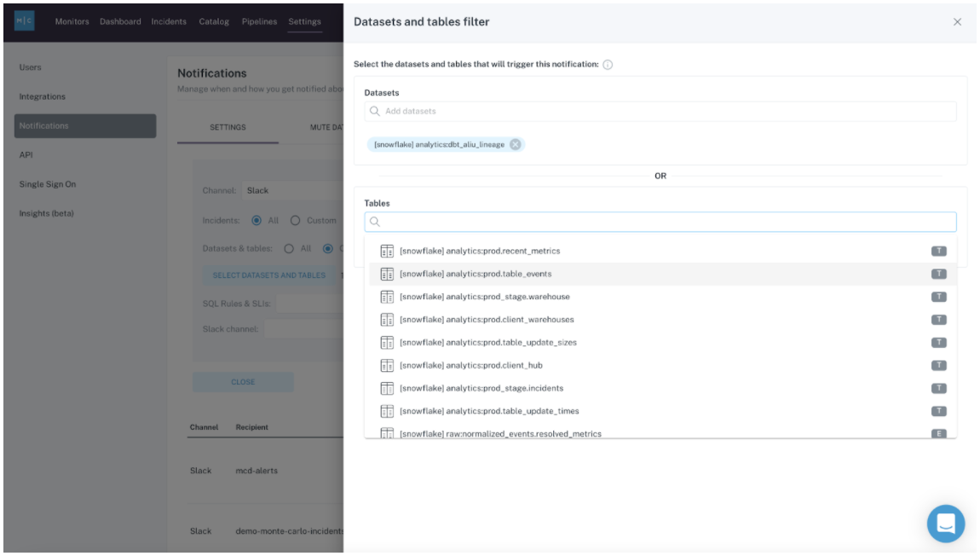This screenshot has height=556, width=980.
Task: Click the search icon in Tables field
Action: point(374,222)
